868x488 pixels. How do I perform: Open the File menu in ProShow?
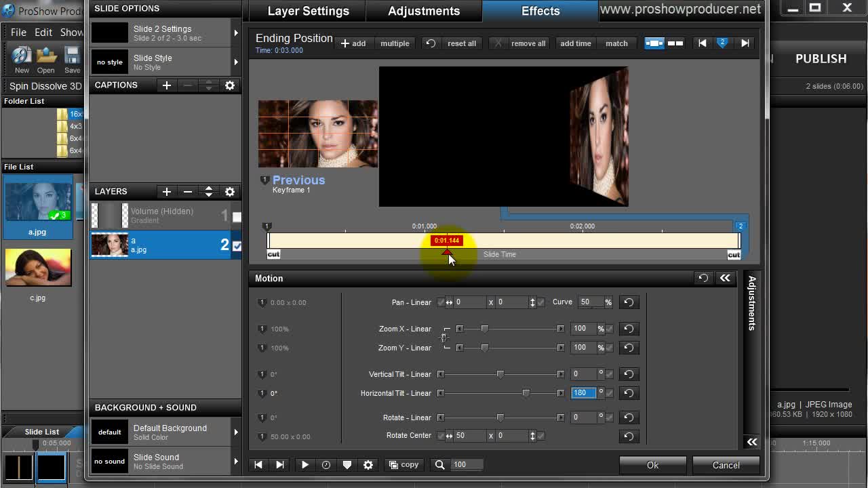coord(18,33)
